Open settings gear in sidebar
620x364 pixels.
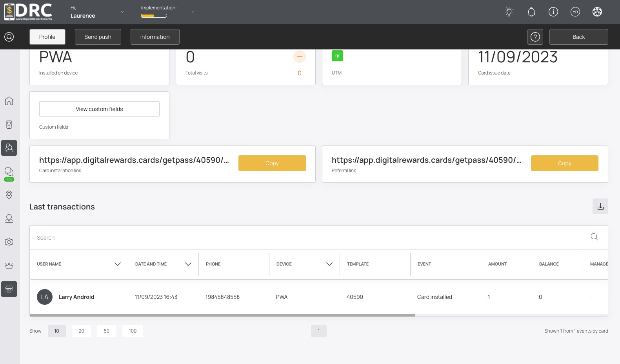click(9, 242)
